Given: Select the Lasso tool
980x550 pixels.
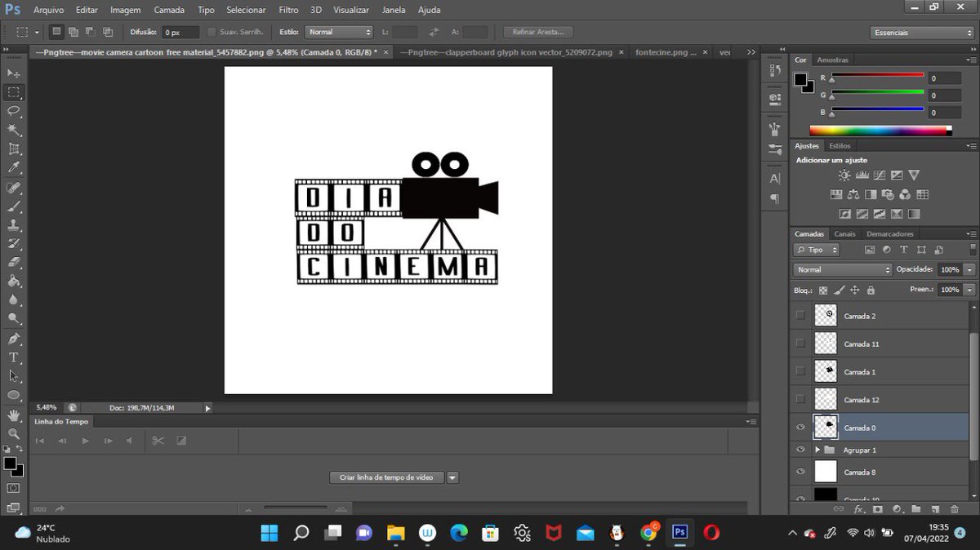Looking at the screenshot, I should (x=14, y=111).
